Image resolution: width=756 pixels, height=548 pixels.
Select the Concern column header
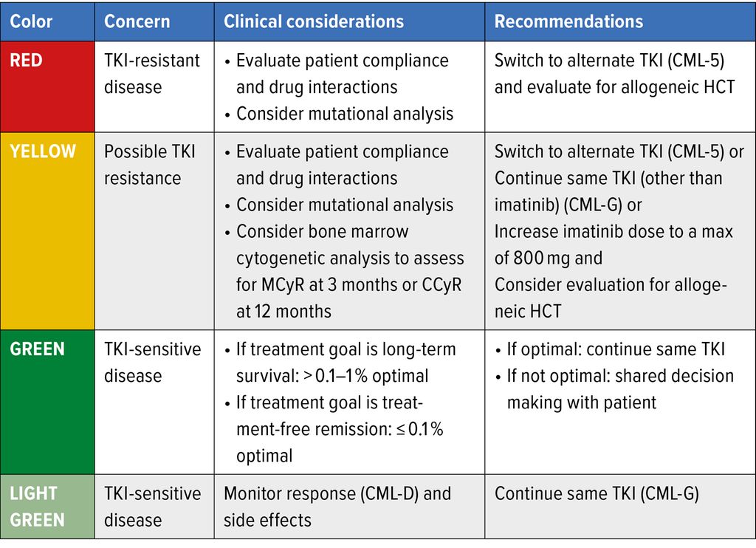coord(138,21)
